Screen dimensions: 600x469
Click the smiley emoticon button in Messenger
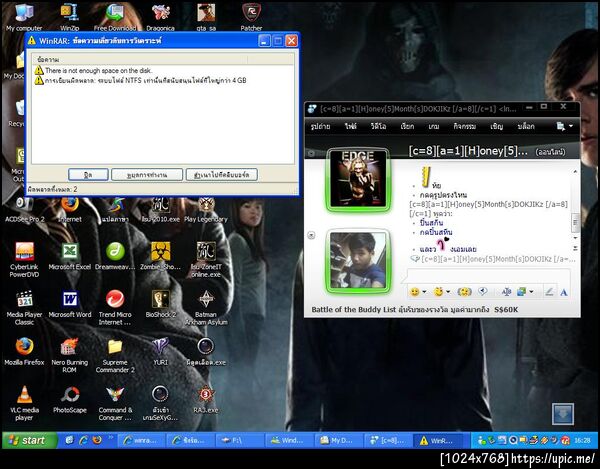(414, 292)
